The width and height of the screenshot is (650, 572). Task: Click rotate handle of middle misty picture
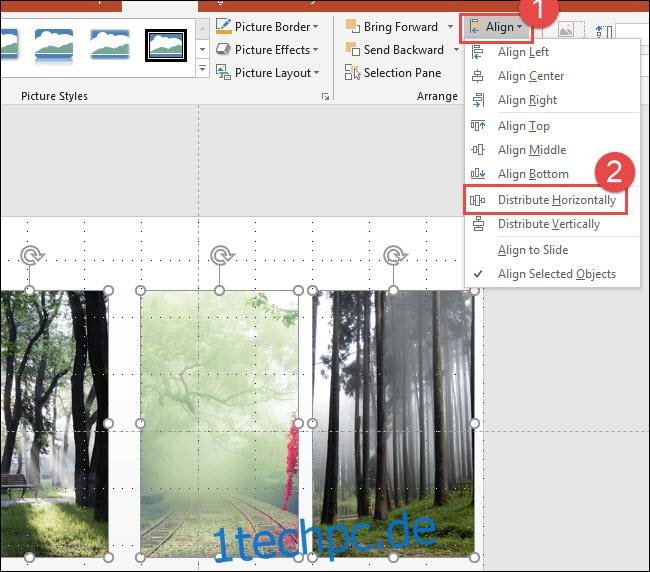(222, 255)
